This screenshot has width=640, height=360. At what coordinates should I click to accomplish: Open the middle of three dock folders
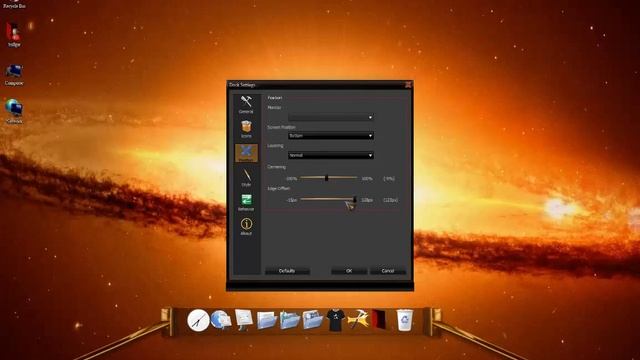[290, 320]
